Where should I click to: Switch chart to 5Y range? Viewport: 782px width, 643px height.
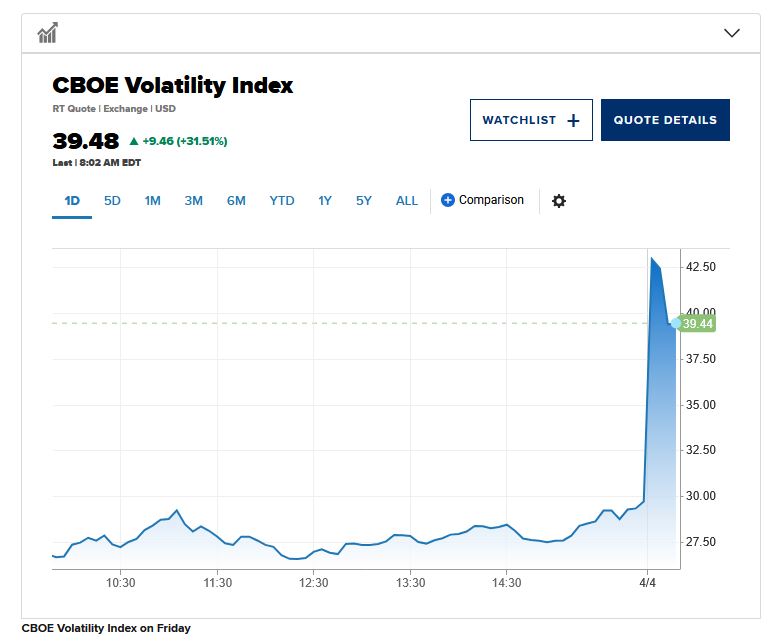[x=363, y=201]
